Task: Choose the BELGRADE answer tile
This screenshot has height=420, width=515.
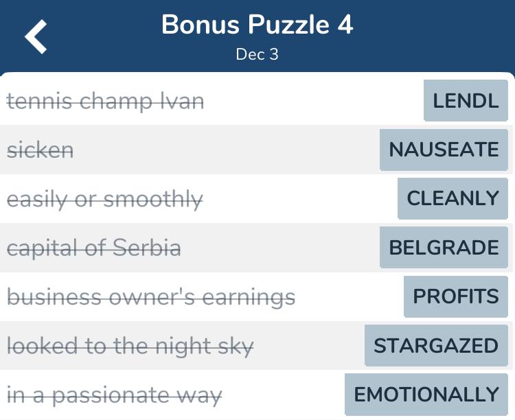Action: (444, 247)
